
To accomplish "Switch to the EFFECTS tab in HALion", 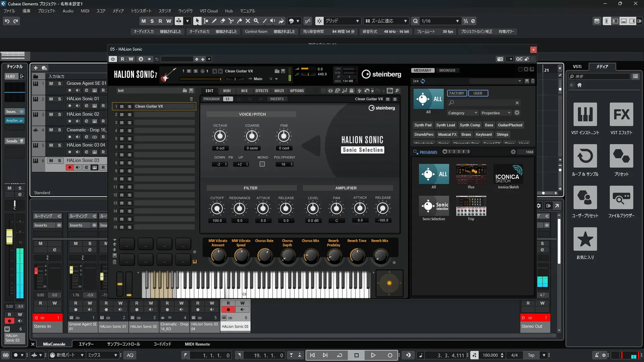I will [x=262, y=91].
